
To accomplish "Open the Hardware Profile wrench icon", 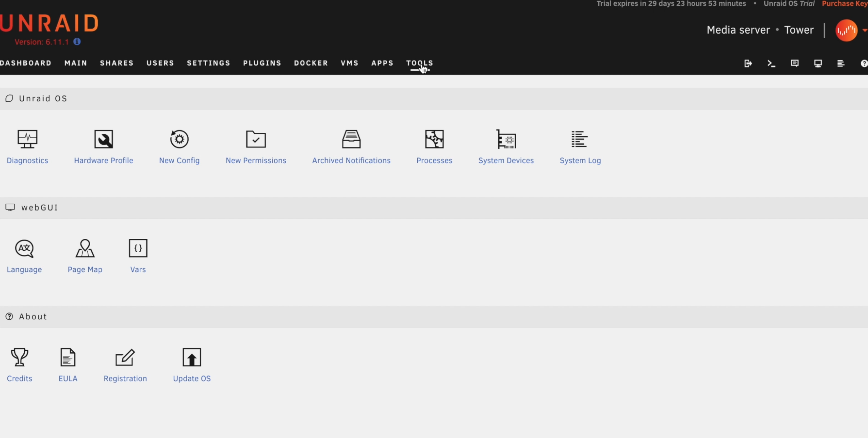I will (103, 139).
